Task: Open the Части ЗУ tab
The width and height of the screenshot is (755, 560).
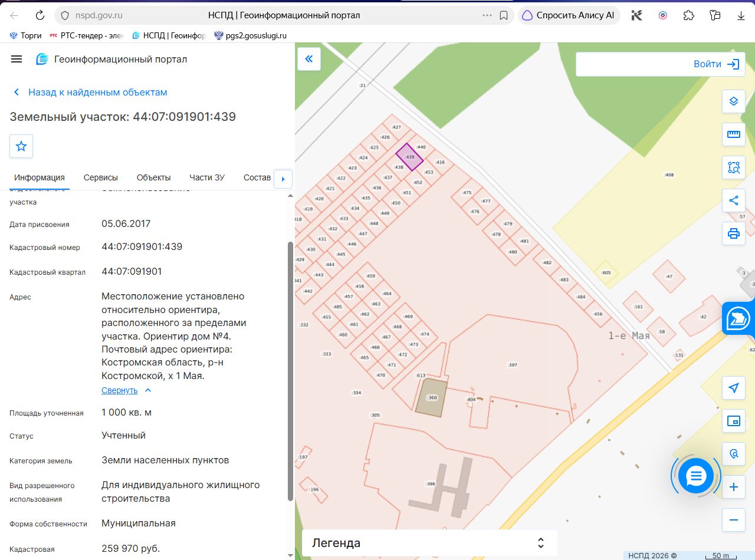Action: tap(207, 177)
